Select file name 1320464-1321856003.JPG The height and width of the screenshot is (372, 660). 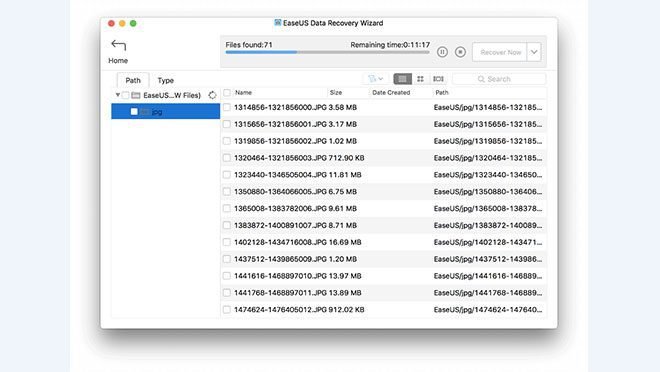point(280,158)
